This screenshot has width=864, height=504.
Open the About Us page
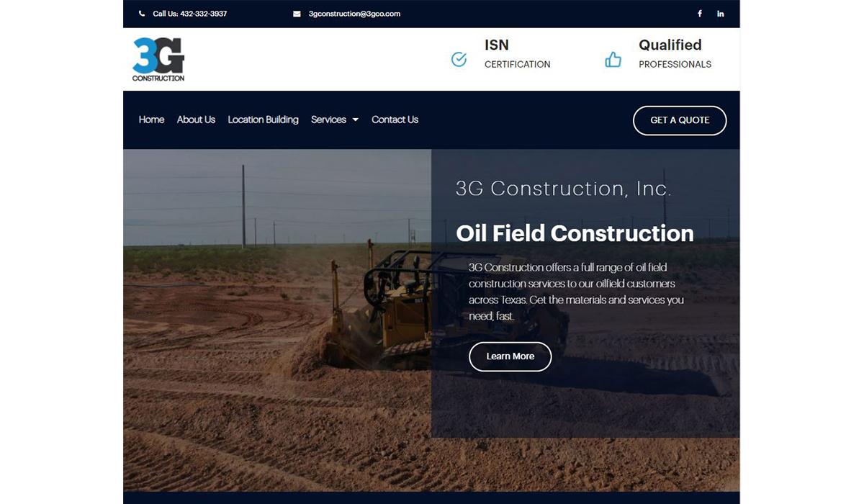click(x=196, y=120)
